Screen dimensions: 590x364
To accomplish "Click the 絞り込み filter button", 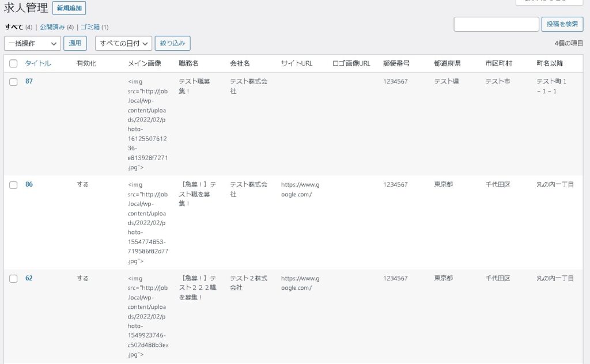I will (173, 43).
